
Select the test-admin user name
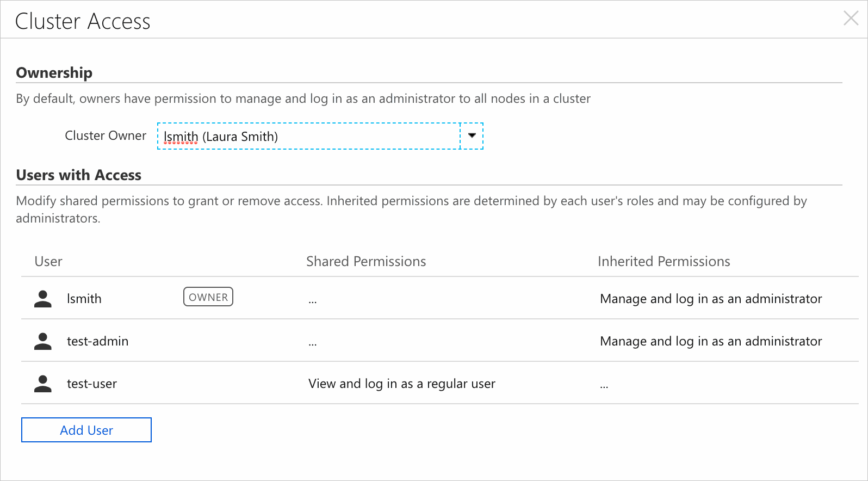(x=98, y=341)
